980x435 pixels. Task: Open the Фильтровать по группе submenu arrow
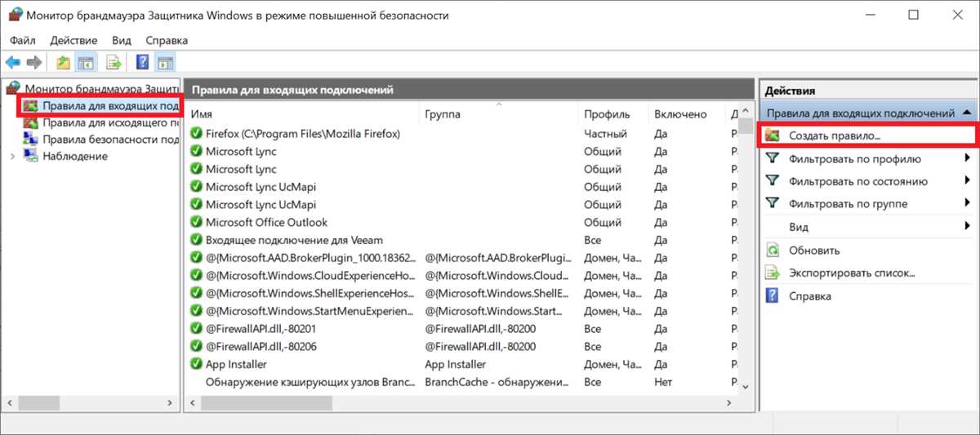pos(967,204)
